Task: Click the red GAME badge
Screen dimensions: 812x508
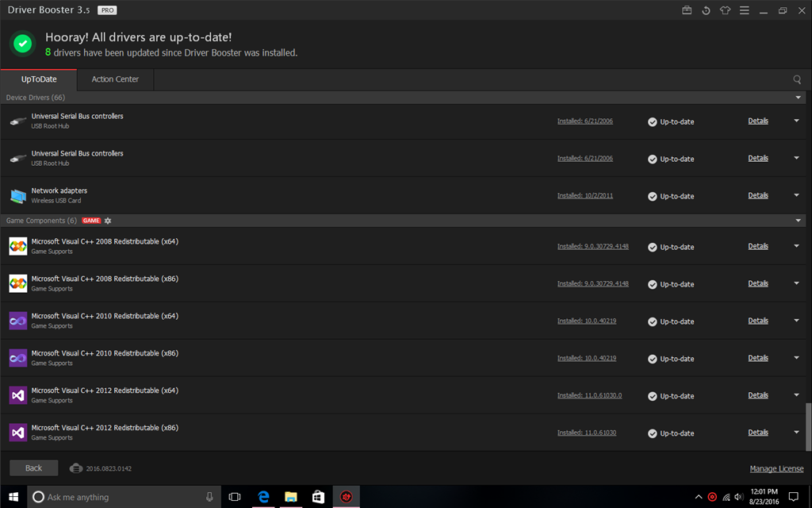Action: [x=91, y=221]
